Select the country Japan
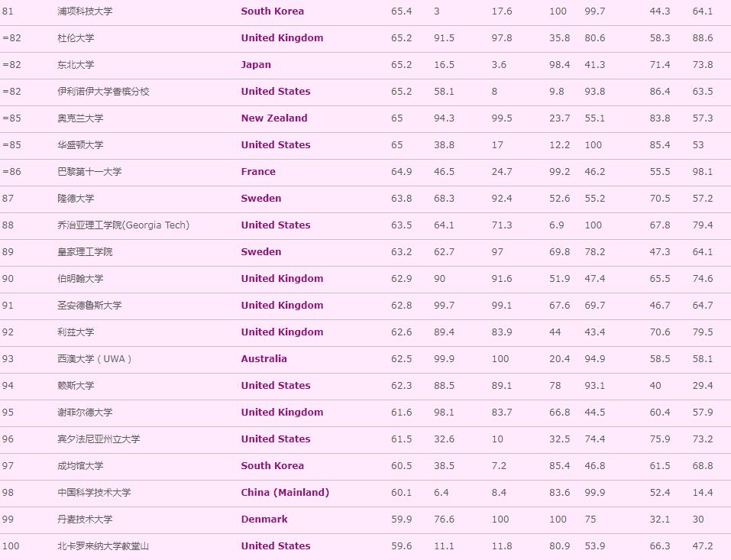 tap(256, 65)
